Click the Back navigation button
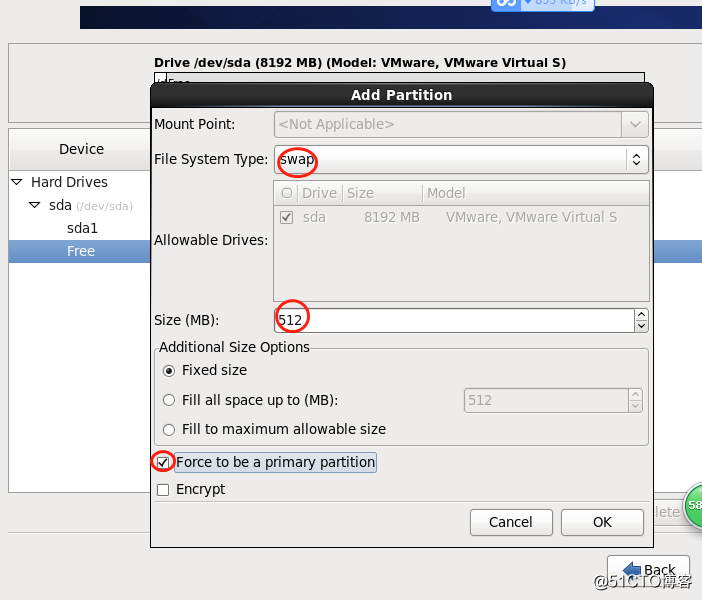This screenshot has height=600, width=702. click(x=648, y=570)
